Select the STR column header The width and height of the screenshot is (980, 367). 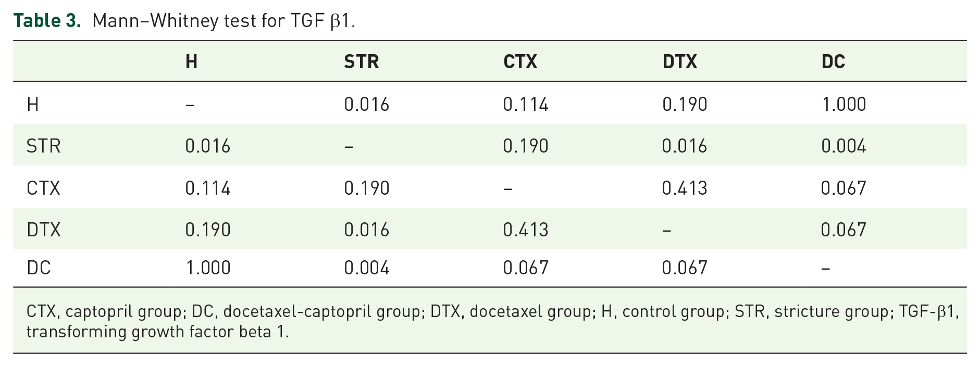point(361,62)
